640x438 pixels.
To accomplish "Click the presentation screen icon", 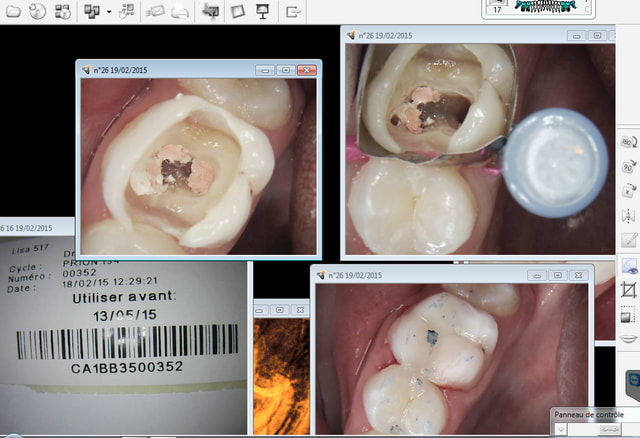I will pos(263,12).
